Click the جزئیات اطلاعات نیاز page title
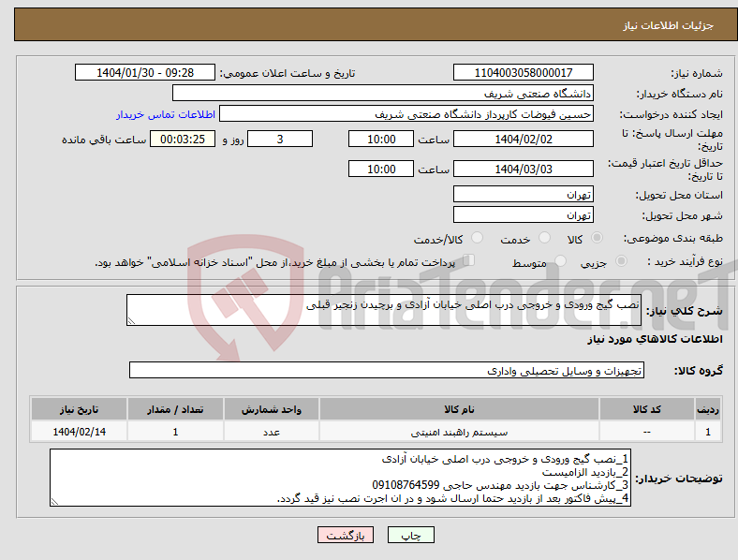738x560 pixels. click(x=668, y=25)
